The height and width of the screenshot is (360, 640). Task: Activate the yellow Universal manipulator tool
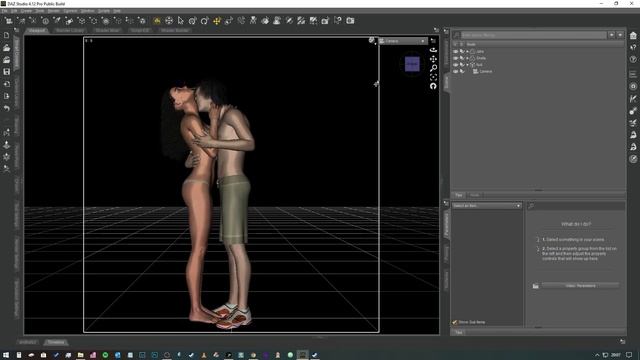(217, 20)
